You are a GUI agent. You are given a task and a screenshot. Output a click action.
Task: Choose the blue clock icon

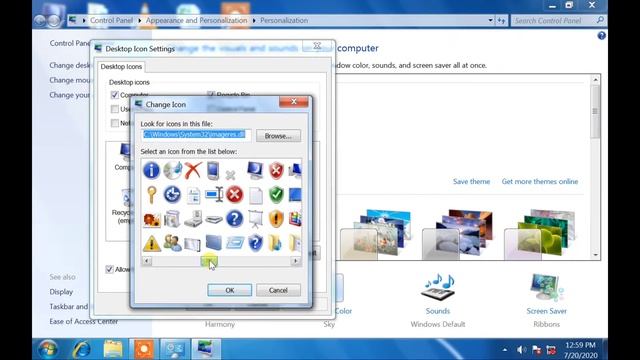[x=172, y=195]
